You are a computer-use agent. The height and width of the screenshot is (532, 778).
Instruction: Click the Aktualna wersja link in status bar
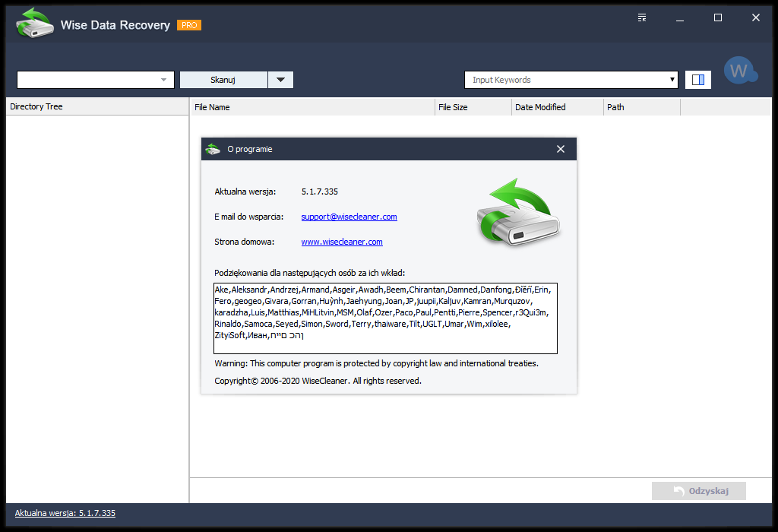[x=65, y=513]
